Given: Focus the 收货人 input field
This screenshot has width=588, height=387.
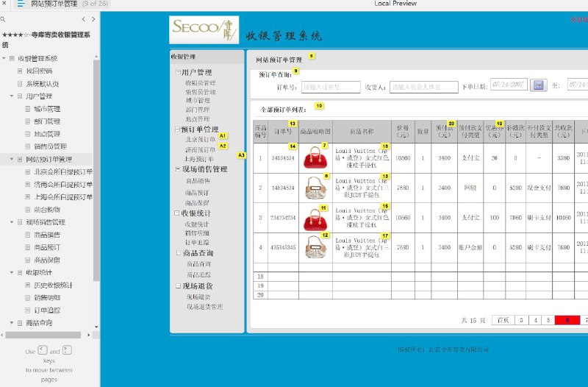Looking at the screenshot, I should pyautogui.click(x=424, y=87).
